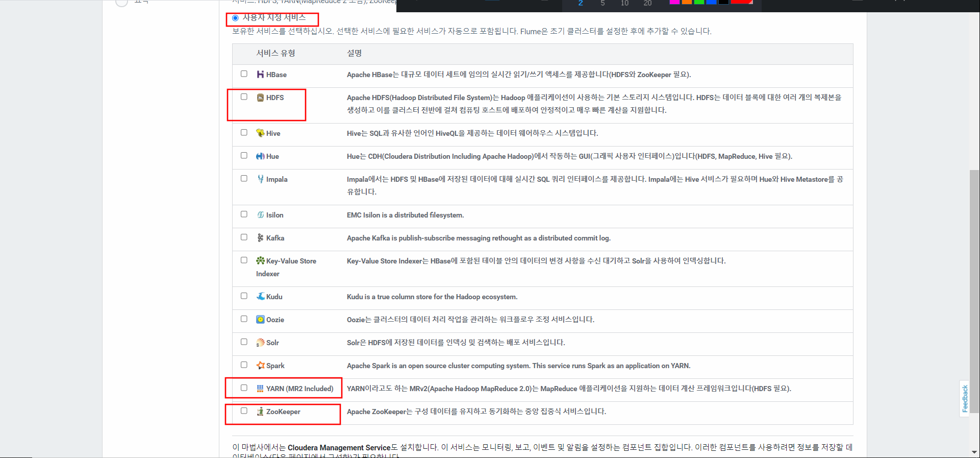Viewport: 980px width, 458px height.
Task: Click the vertical scrollbar thumb
Action: [x=974, y=291]
